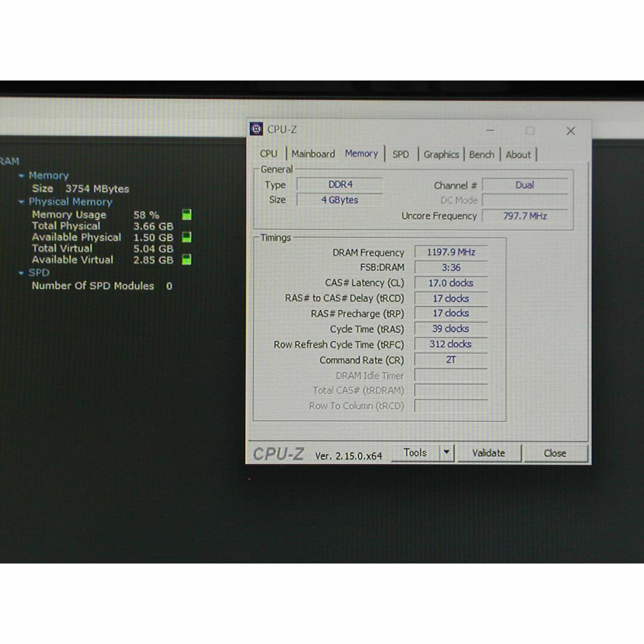Select the Memory Type field showing DDR4
This screenshot has height=644, width=644.
point(340,184)
